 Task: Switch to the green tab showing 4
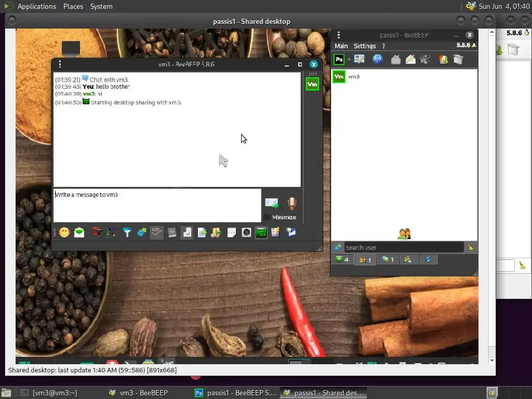342,260
